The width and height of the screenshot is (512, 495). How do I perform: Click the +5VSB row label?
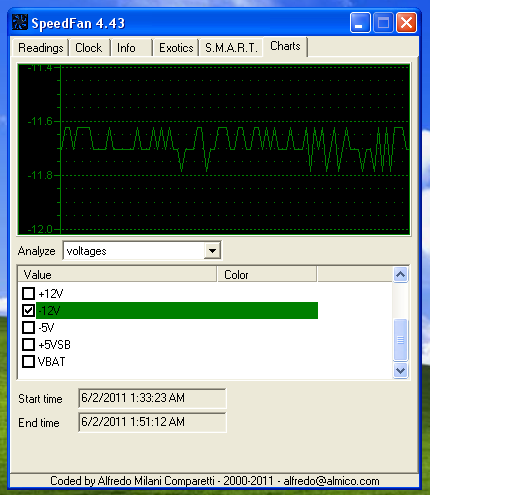54,345
